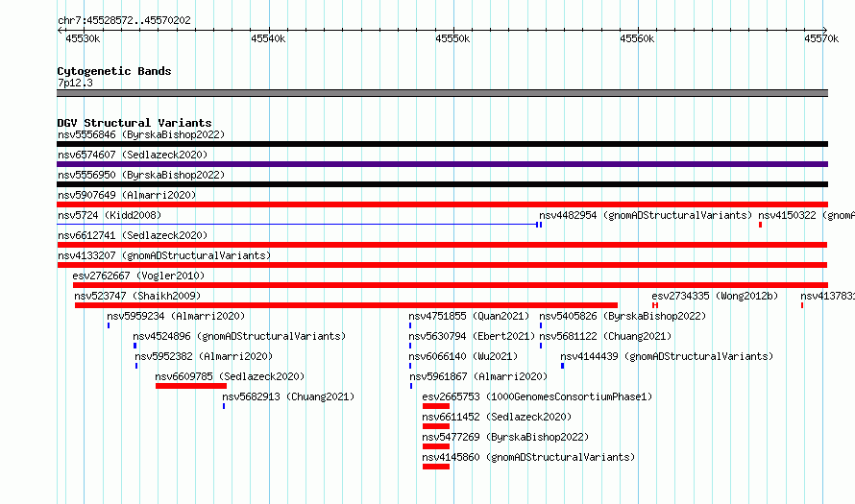Click the chr7:45528572..45570202 region label

click(124, 20)
